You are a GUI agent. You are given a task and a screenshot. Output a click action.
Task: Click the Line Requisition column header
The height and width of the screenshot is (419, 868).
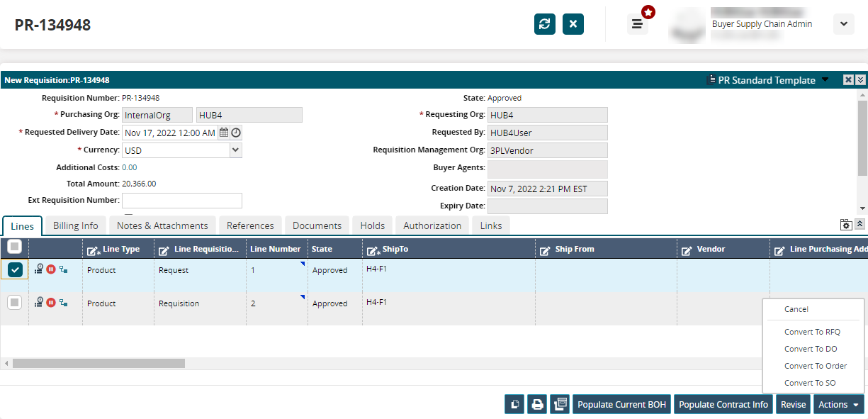[200, 249]
